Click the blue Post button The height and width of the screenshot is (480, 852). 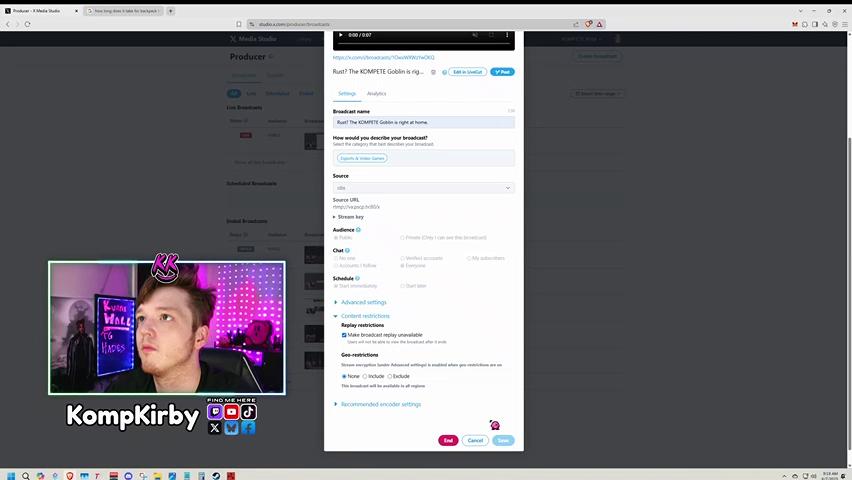coord(502,72)
